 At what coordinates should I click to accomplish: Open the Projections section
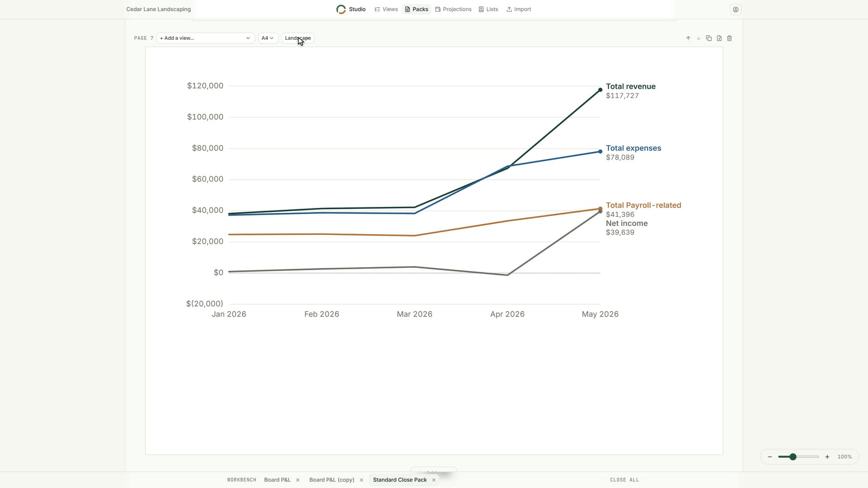tap(453, 9)
